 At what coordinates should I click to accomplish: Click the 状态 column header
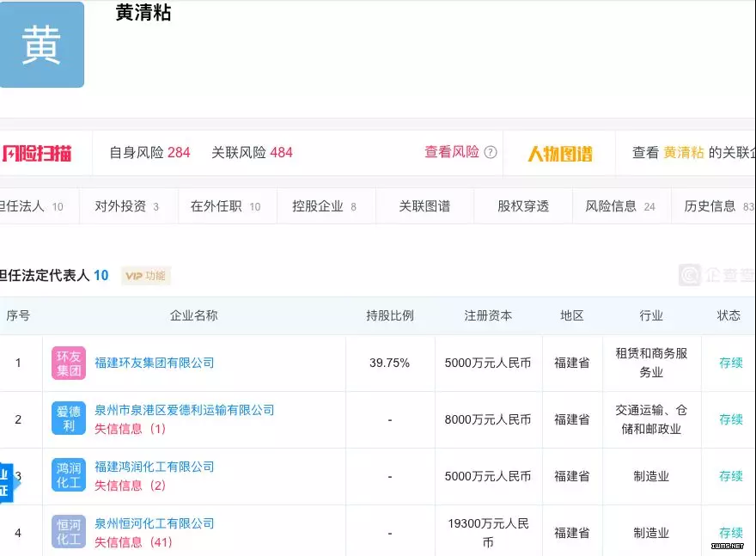tap(729, 315)
